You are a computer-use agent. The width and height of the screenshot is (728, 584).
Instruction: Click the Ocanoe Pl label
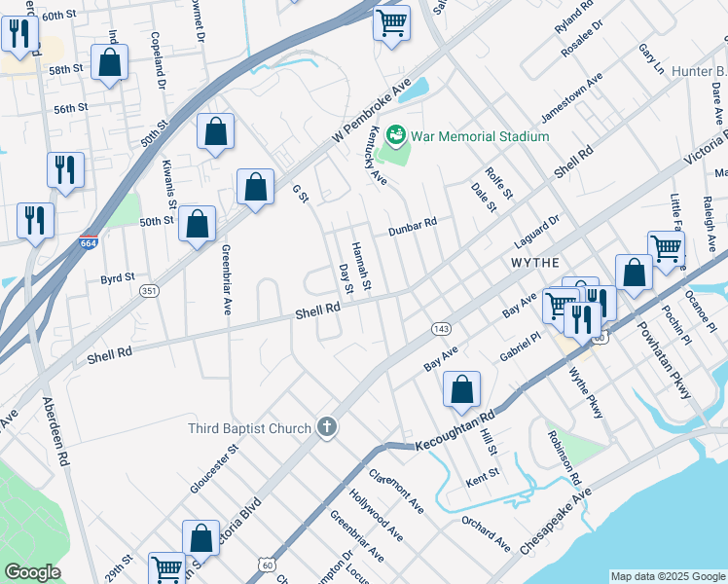coord(701,311)
